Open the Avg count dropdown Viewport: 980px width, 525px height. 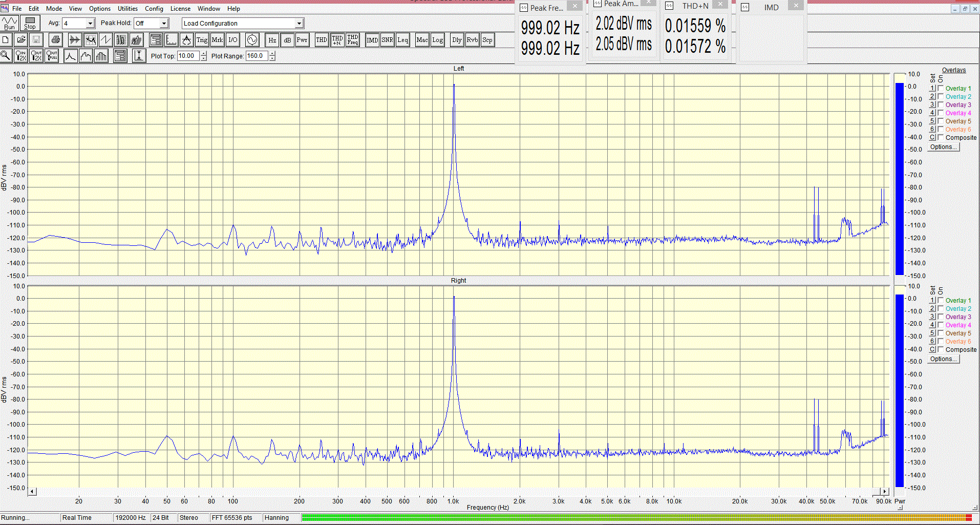coord(90,24)
